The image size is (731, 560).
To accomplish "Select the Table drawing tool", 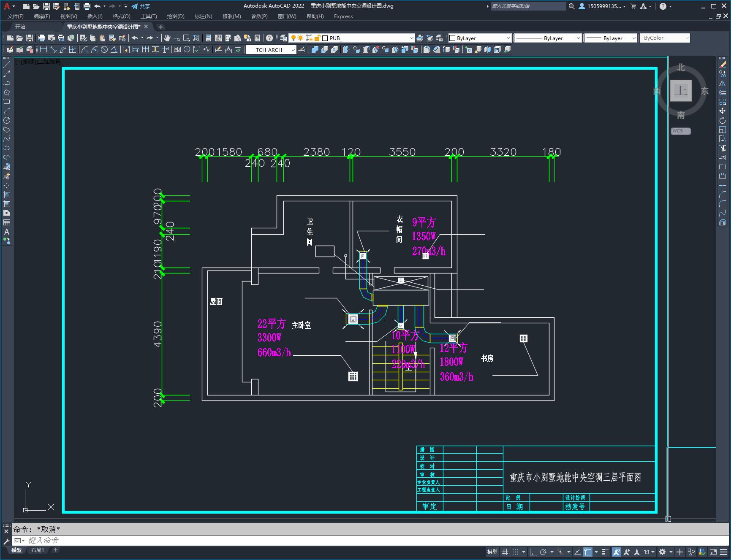I will [x=7, y=222].
